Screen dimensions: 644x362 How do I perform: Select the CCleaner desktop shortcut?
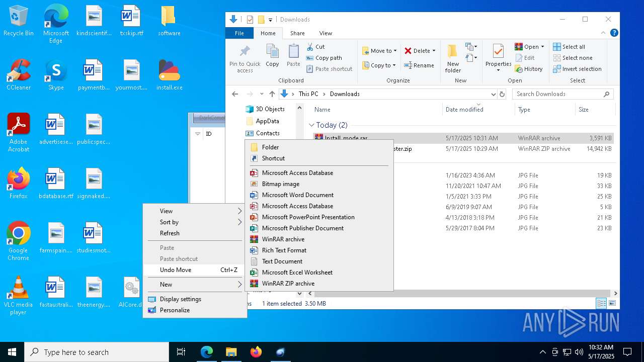18,75
